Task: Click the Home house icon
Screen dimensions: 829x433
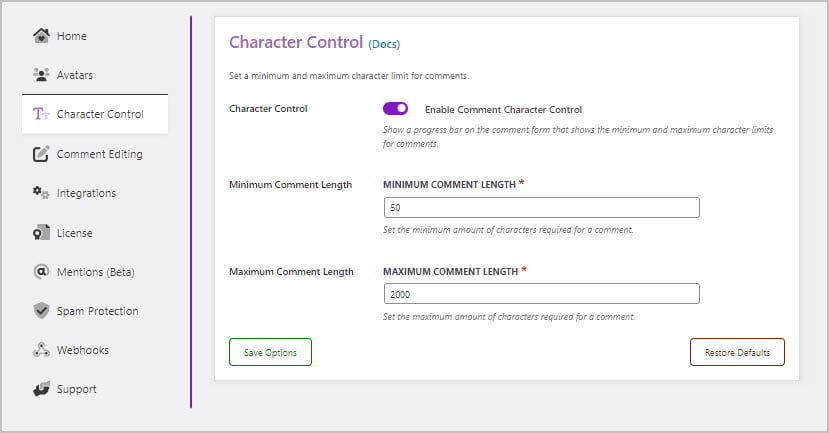Action: [x=41, y=35]
